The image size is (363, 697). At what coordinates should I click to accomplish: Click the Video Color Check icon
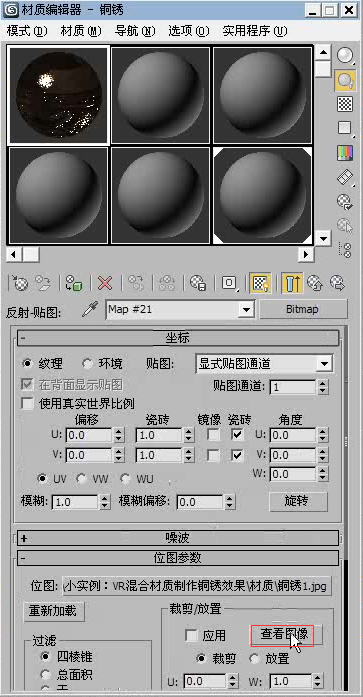coord(345,153)
